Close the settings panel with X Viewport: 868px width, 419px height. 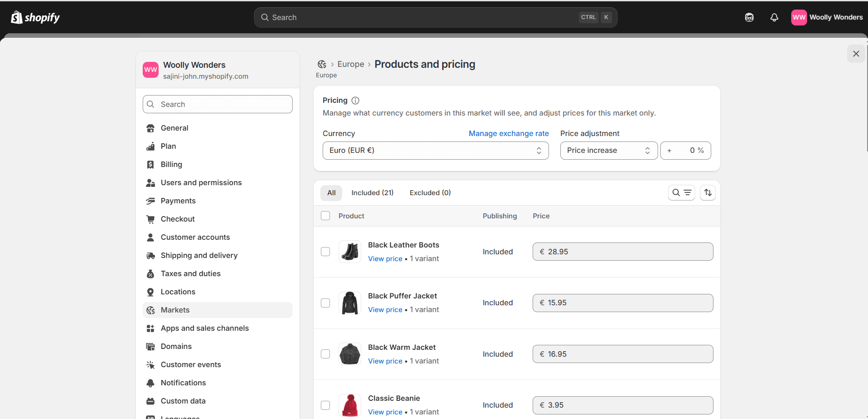pos(856,54)
